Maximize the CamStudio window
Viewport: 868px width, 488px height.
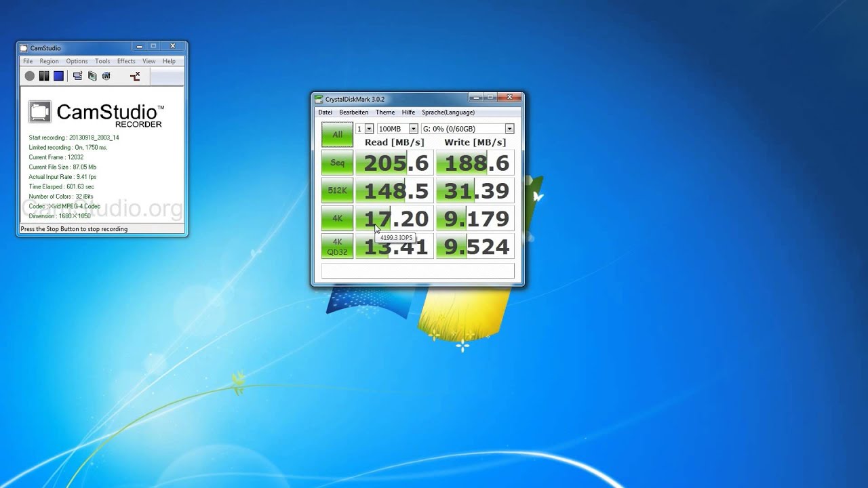click(x=154, y=46)
